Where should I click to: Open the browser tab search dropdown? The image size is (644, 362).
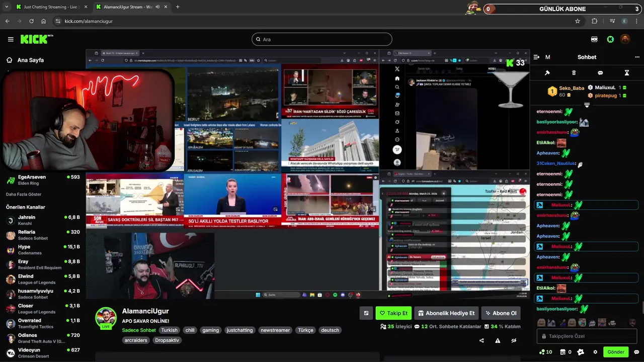(7, 7)
